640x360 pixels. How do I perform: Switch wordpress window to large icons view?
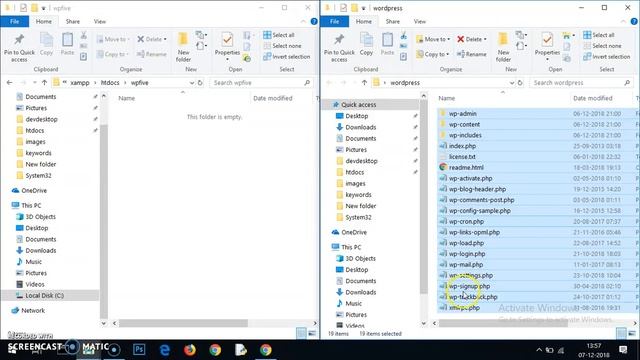(x=632, y=333)
